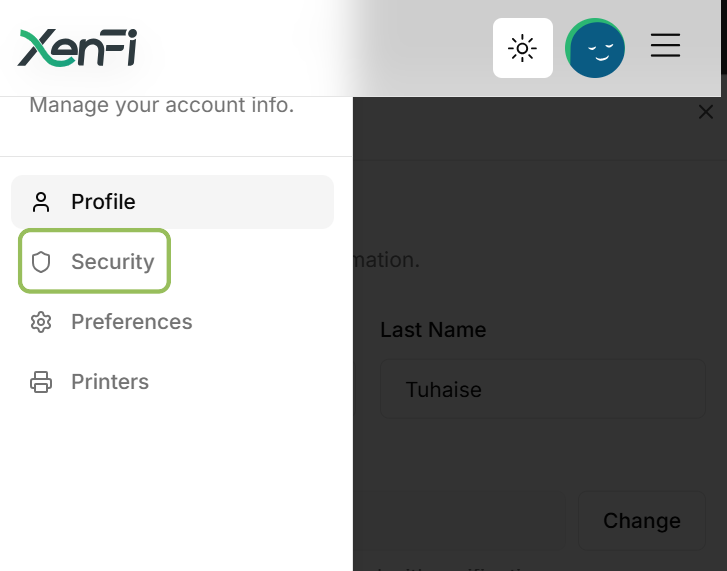Viewport: 727px width, 571px height.
Task: Toggle the light/dark theme sun button
Action: click(x=523, y=48)
